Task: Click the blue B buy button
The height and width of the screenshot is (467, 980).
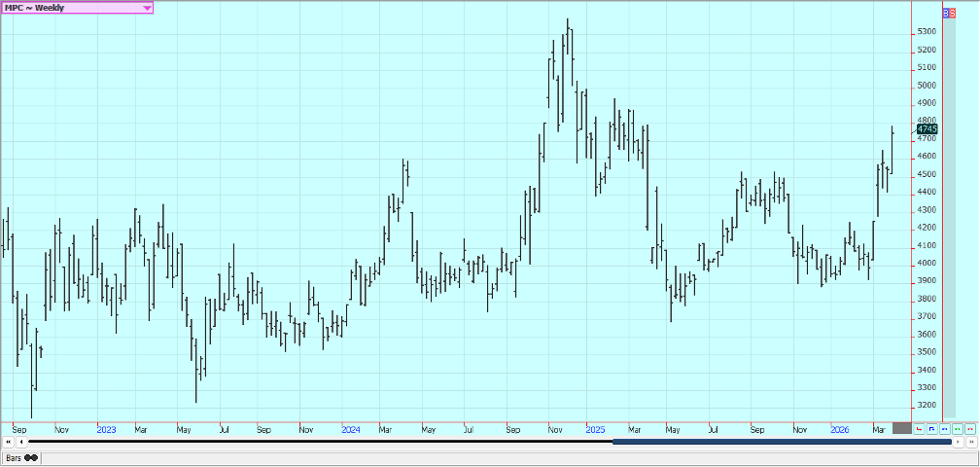Action: coord(948,14)
